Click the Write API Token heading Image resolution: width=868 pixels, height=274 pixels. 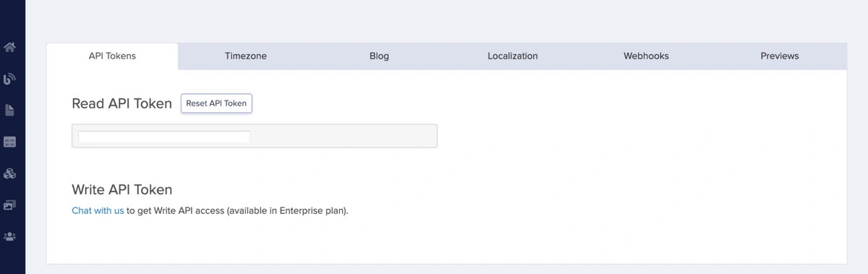[x=122, y=189]
